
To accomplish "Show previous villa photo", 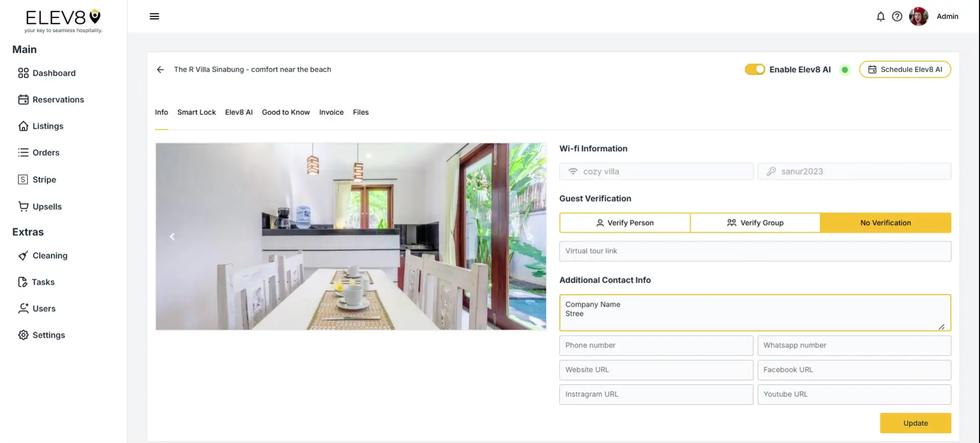I will point(172,236).
